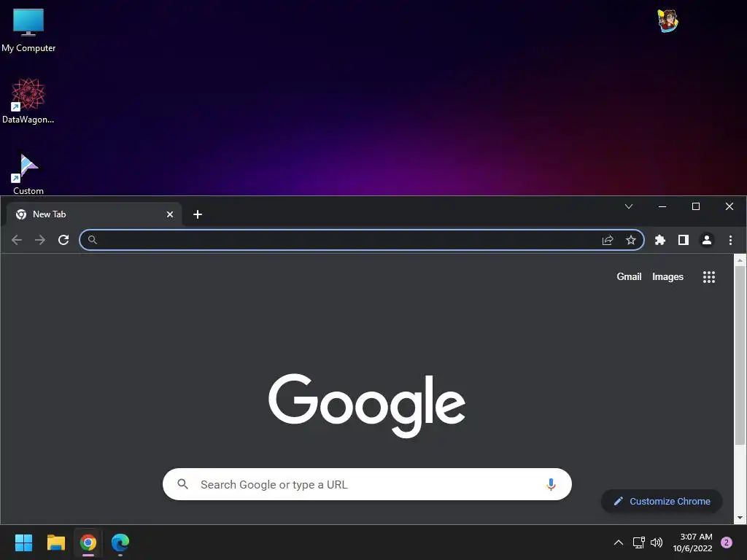Screen dimensions: 747x560
Task: Focus the Chrome address bar
Action: [362, 240]
